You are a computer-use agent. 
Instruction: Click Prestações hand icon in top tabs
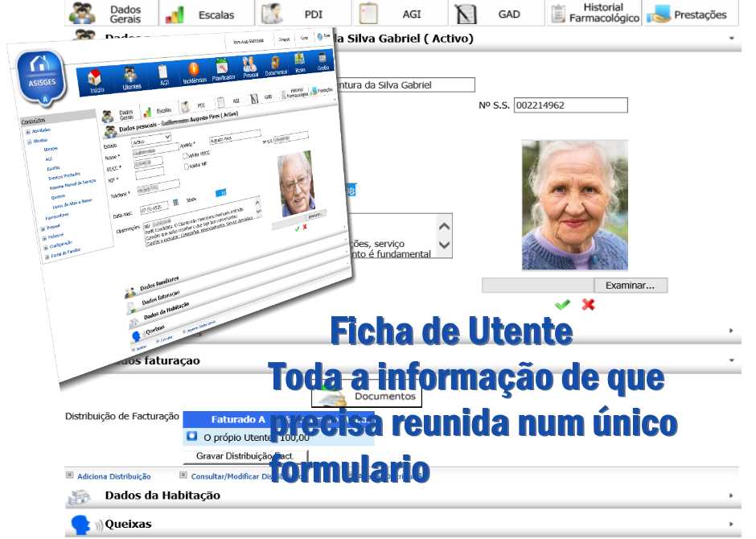[659, 14]
